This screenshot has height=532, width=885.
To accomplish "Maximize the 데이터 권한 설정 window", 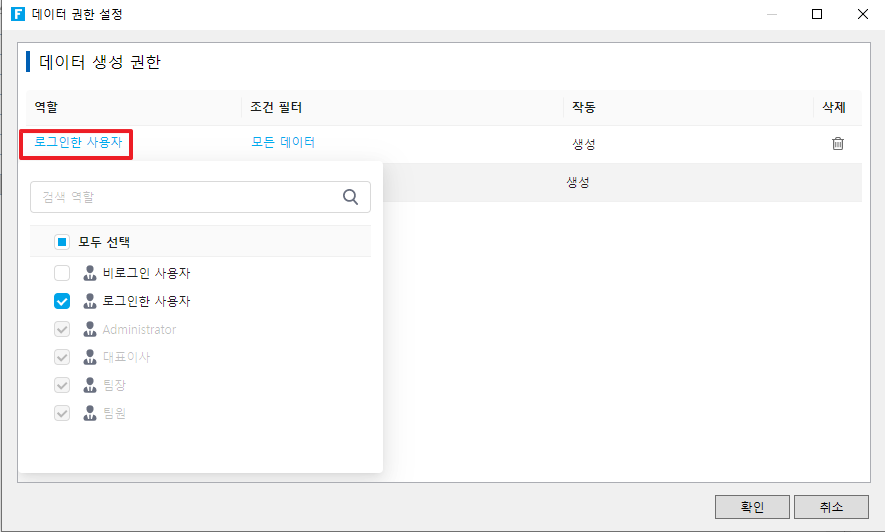I will click(817, 15).
